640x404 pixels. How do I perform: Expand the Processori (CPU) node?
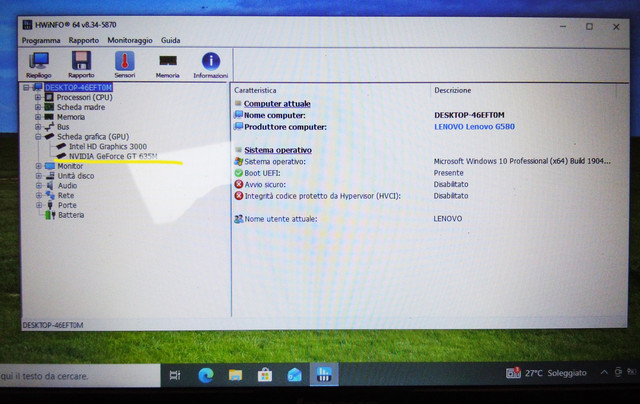click(38, 97)
